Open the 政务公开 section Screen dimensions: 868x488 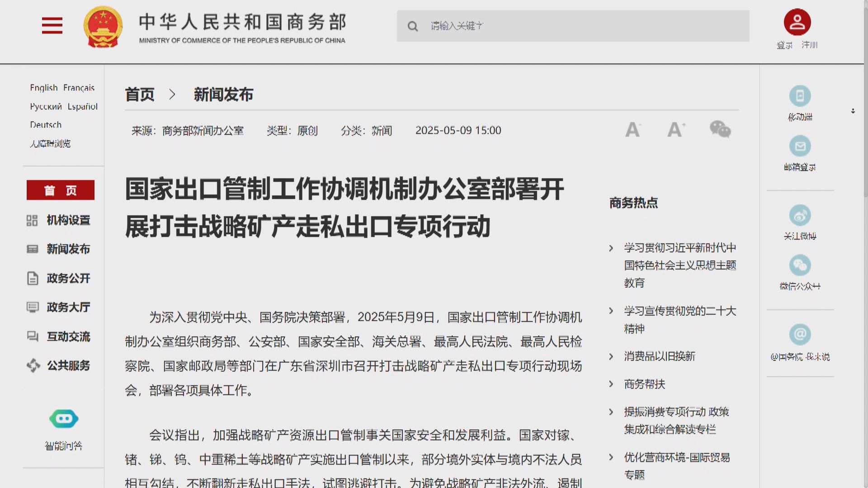point(68,278)
